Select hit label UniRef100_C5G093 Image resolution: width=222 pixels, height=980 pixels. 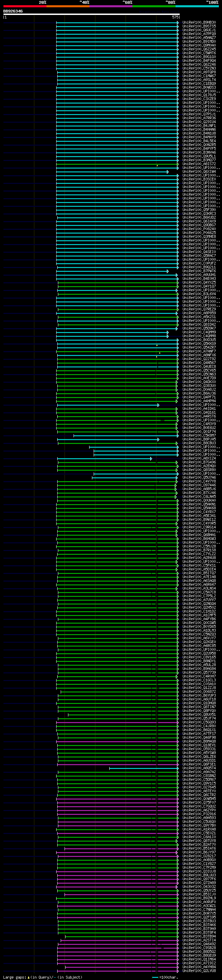point(199,722)
